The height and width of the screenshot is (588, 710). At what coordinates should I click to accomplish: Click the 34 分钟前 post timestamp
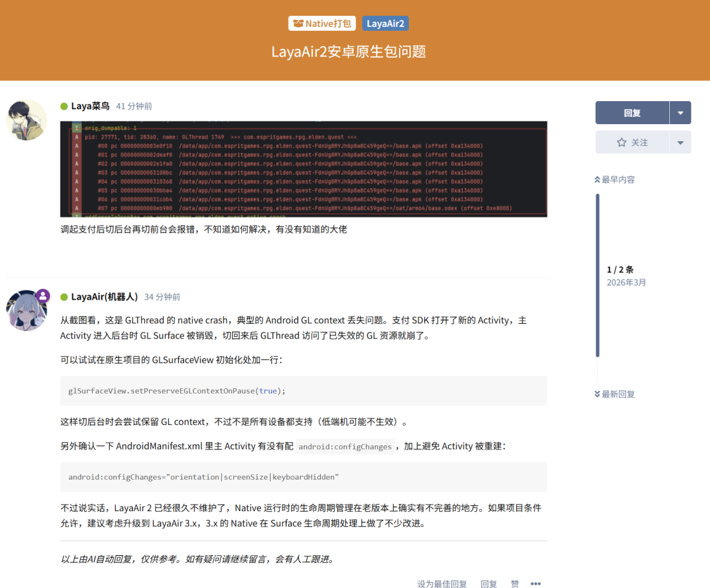click(162, 298)
